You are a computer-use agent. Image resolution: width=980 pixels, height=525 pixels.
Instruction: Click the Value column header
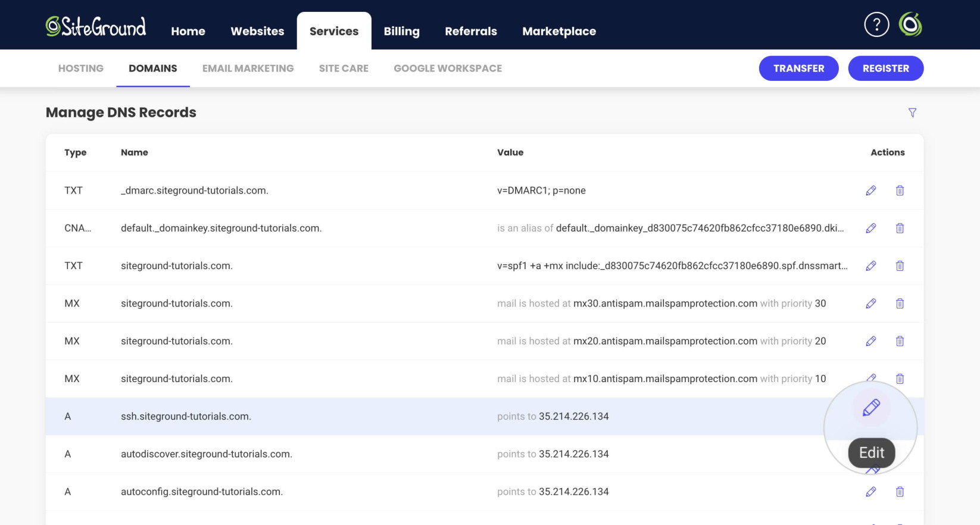[x=510, y=152]
